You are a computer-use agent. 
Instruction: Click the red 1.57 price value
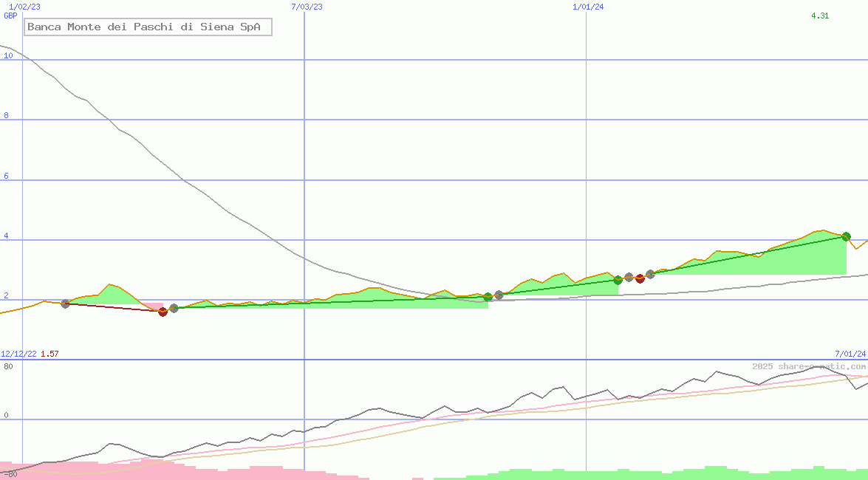click(49, 354)
